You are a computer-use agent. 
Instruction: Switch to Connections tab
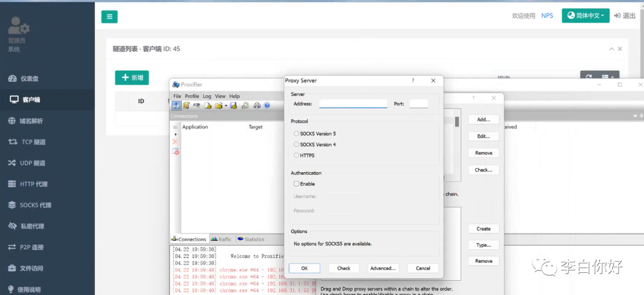coord(188,239)
